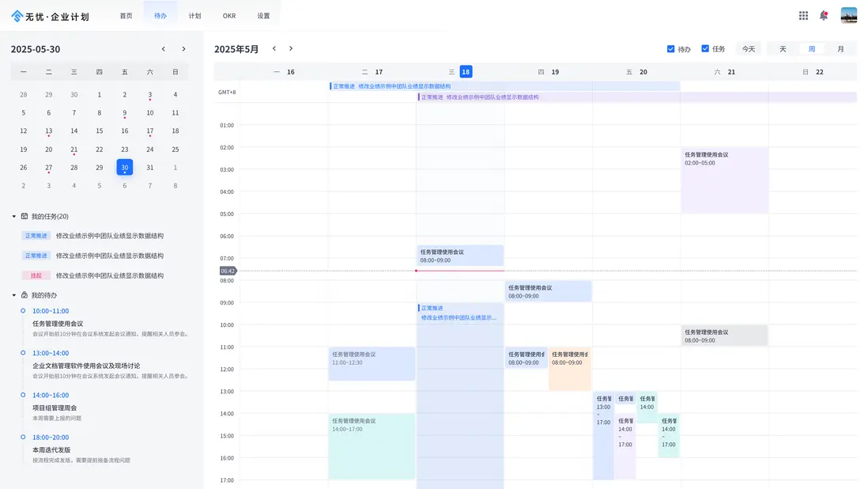
Task: Click the highlighted day 18 header
Action: pyautogui.click(x=466, y=71)
